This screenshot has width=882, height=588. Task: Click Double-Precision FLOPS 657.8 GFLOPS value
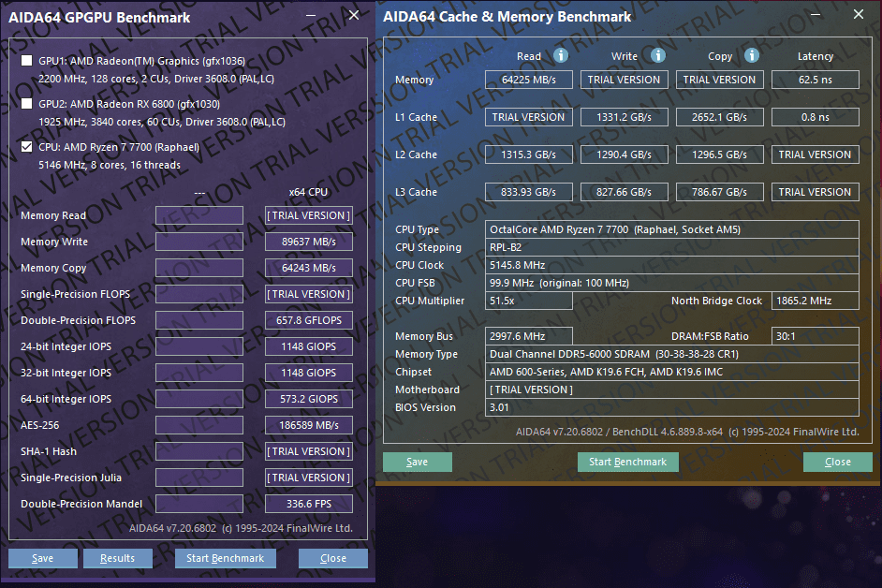point(309,320)
